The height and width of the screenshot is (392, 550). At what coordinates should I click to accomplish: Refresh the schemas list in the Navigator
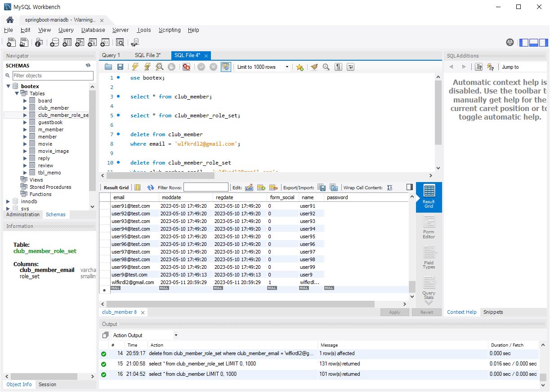pos(88,65)
